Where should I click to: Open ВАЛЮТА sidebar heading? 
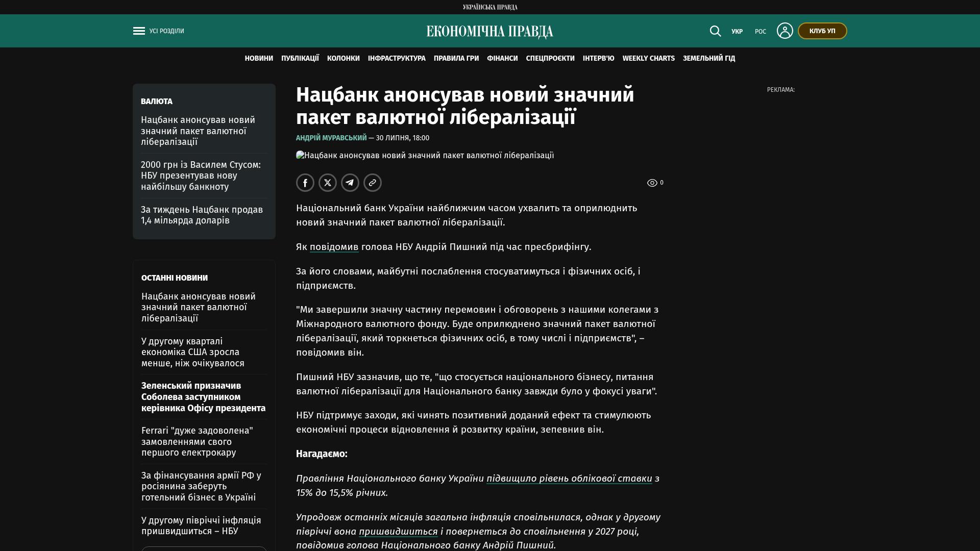point(157,102)
